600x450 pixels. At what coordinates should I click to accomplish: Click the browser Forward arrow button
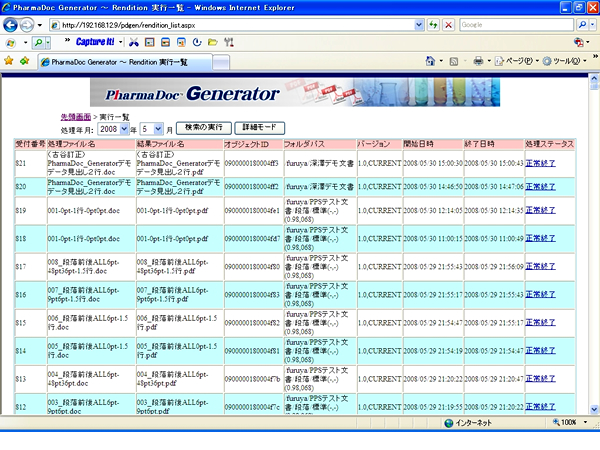click(26, 26)
